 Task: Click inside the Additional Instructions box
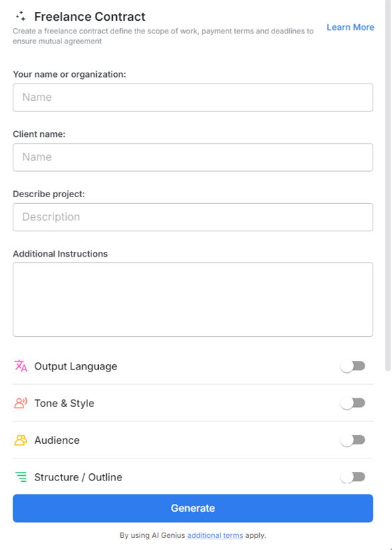(193, 297)
